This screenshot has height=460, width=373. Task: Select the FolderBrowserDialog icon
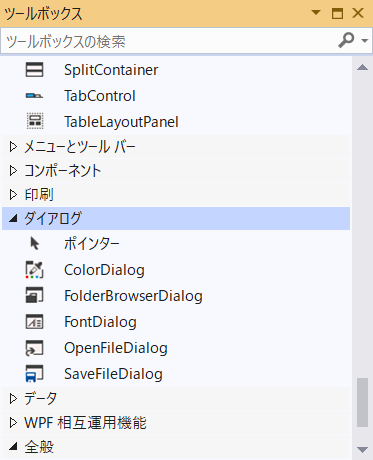click(x=34, y=295)
